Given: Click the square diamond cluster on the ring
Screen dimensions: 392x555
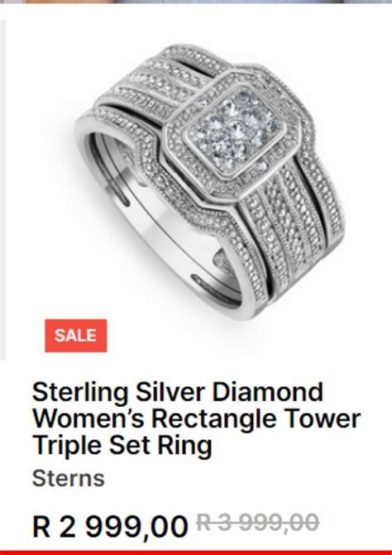Looking at the screenshot, I should 235,130.
